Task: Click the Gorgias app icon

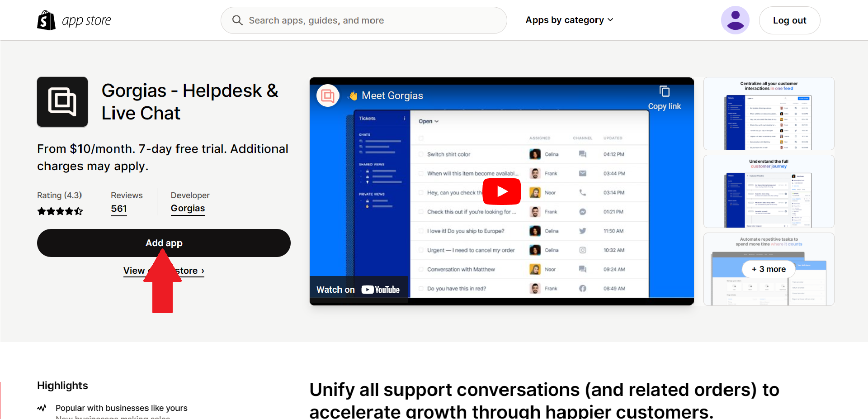Action: (62, 102)
